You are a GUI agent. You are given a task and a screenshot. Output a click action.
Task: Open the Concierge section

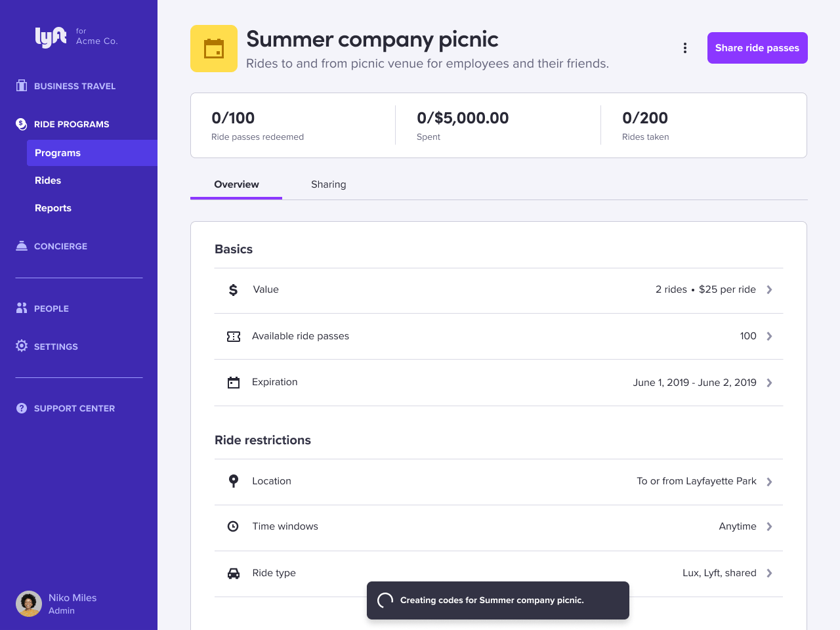[60, 246]
